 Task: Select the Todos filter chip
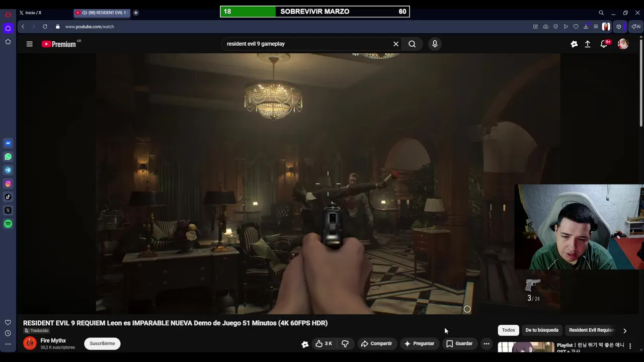508,330
